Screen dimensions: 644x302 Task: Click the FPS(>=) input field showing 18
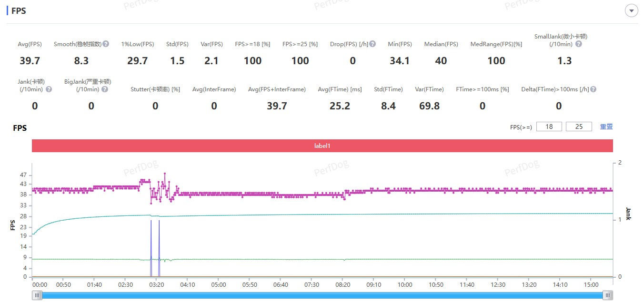(x=549, y=127)
